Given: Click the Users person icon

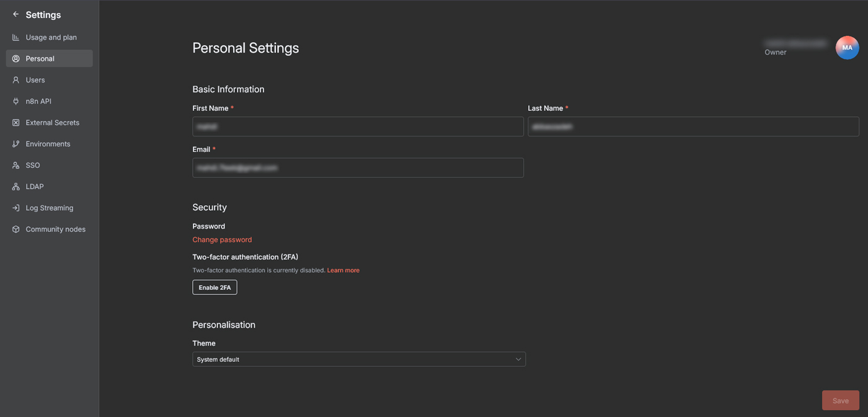Looking at the screenshot, I should point(16,80).
